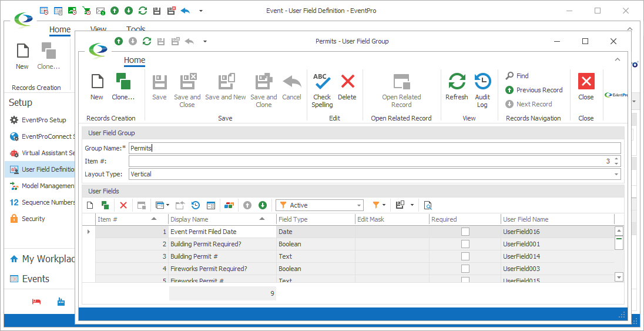This screenshot has height=331, width=644.
Task: Open quick access customize arrow in Permits window
Action: 204,41
